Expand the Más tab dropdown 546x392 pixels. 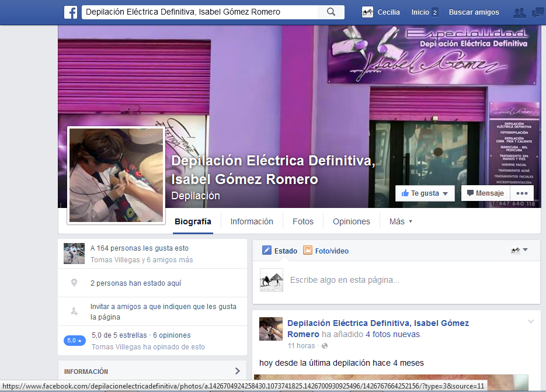click(401, 221)
